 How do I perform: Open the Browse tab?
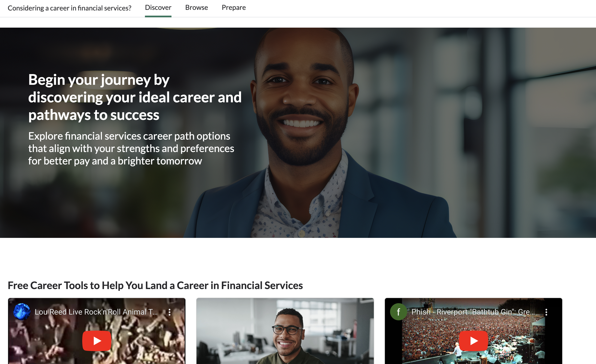pos(196,7)
